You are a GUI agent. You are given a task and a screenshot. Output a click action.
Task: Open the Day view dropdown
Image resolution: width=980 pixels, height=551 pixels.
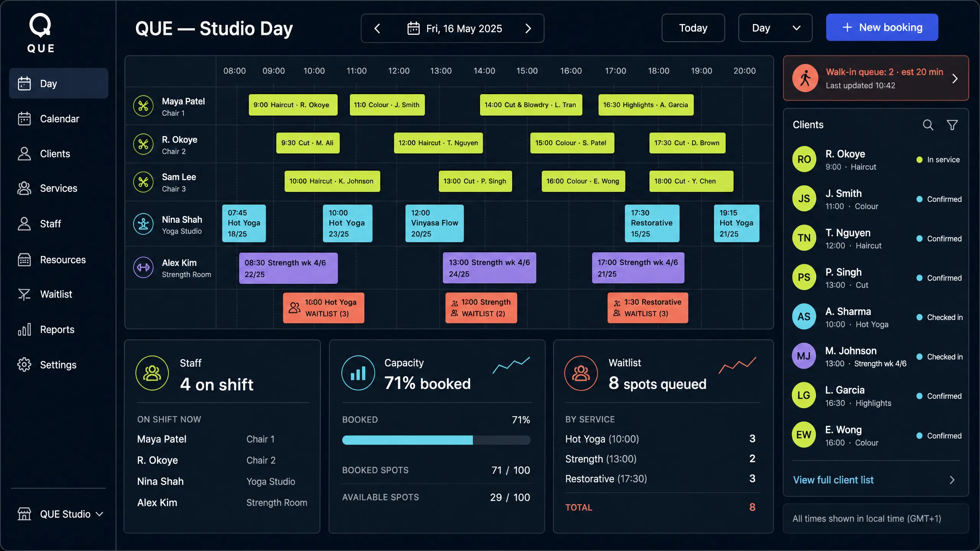click(x=775, y=28)
